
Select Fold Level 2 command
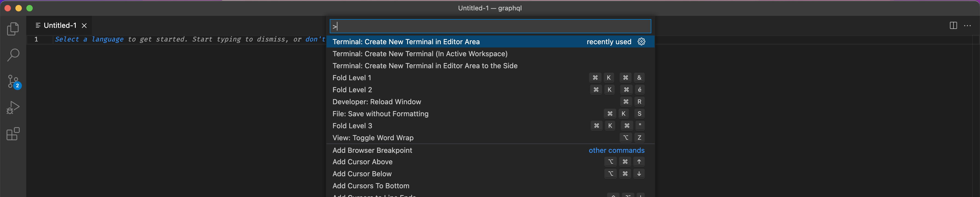coord(352,89)
